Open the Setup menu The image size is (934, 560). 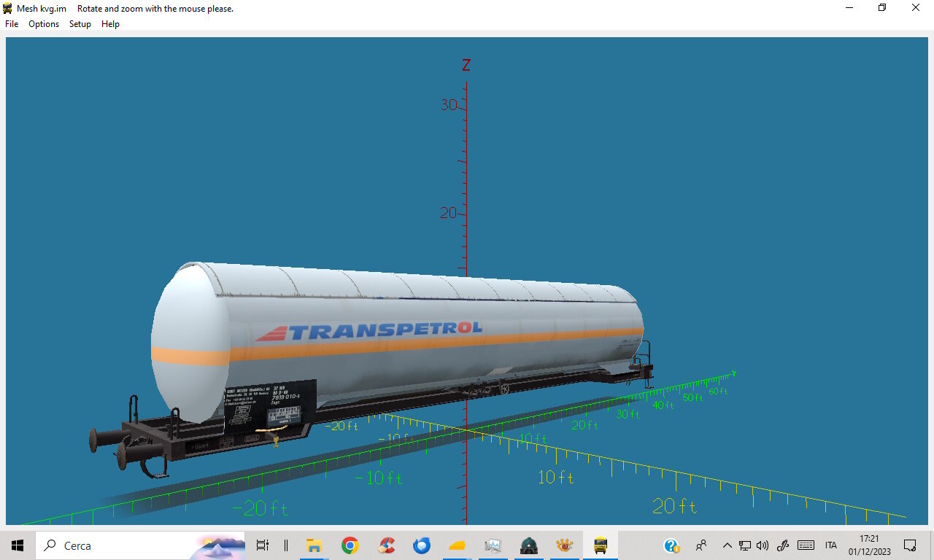[x=80, y=24]
